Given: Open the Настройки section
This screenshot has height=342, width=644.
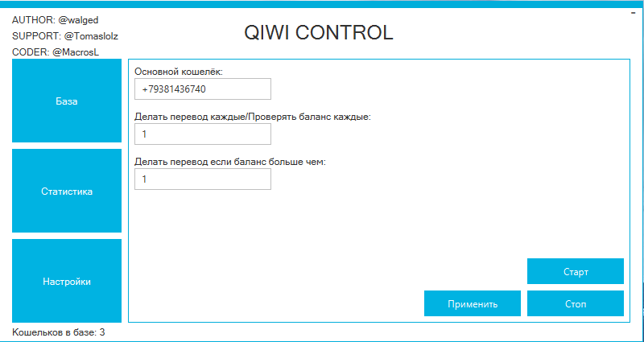Looking at the screenshot, I should (66, 282).
